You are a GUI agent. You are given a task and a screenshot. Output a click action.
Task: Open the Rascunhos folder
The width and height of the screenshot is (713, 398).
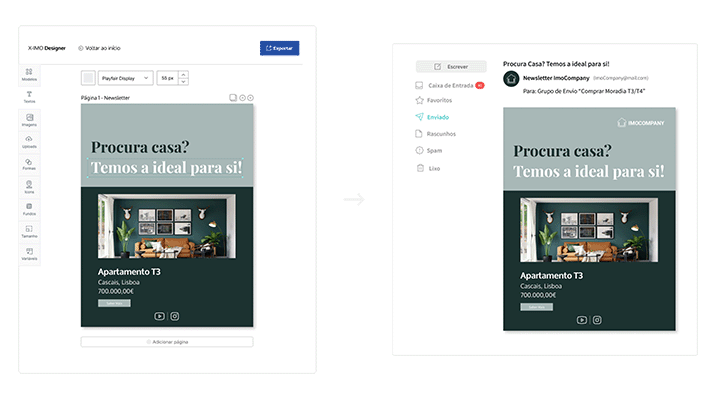coord(436,134)
